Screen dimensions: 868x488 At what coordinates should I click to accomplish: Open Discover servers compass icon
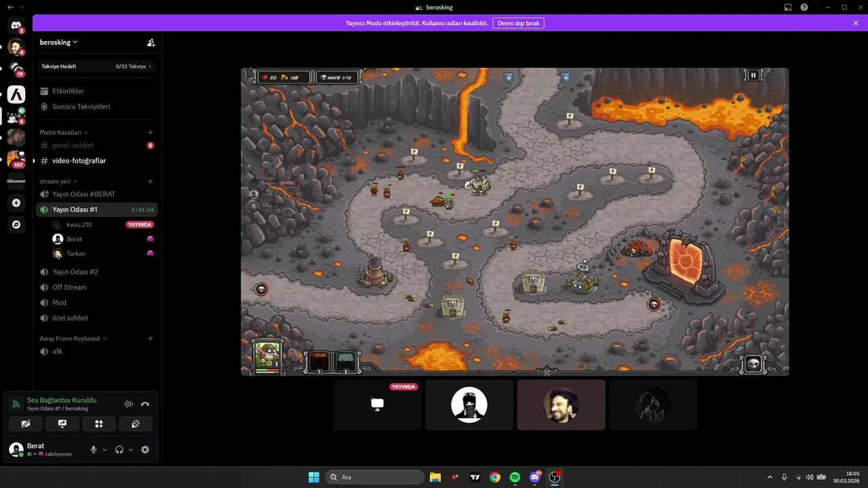point(16,224)
